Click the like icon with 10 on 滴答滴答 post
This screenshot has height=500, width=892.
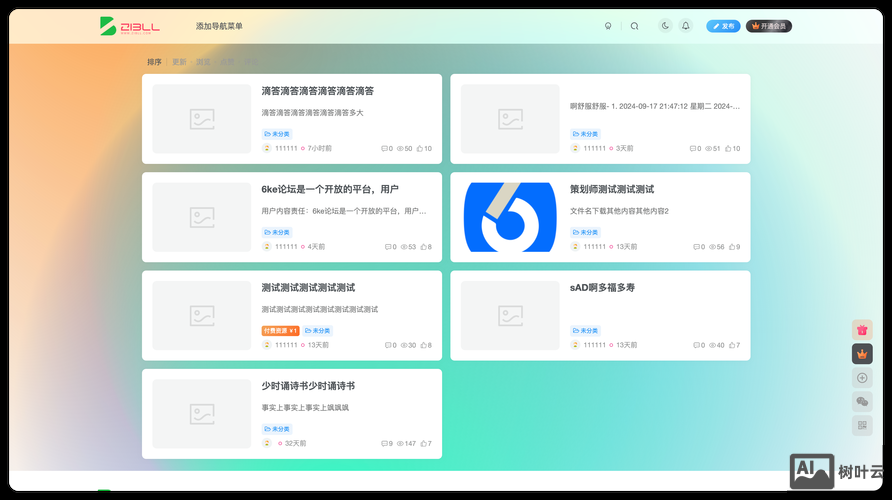pos(420,148)
